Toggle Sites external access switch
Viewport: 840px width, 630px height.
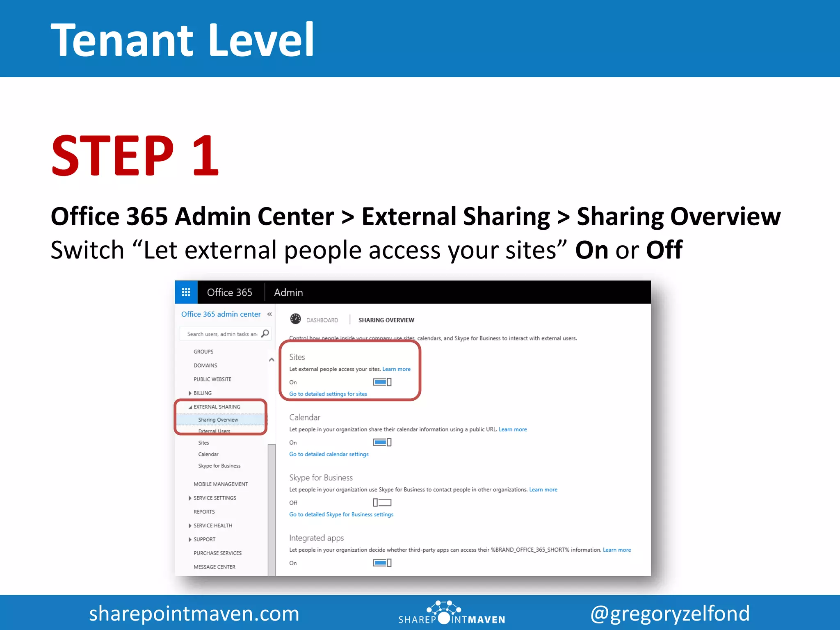(382, 382)
